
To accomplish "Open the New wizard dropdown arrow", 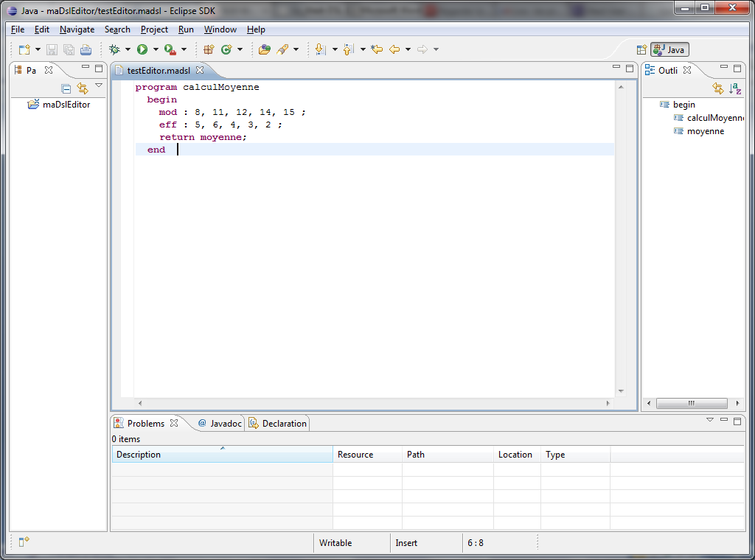I will [x=38, y=49].
